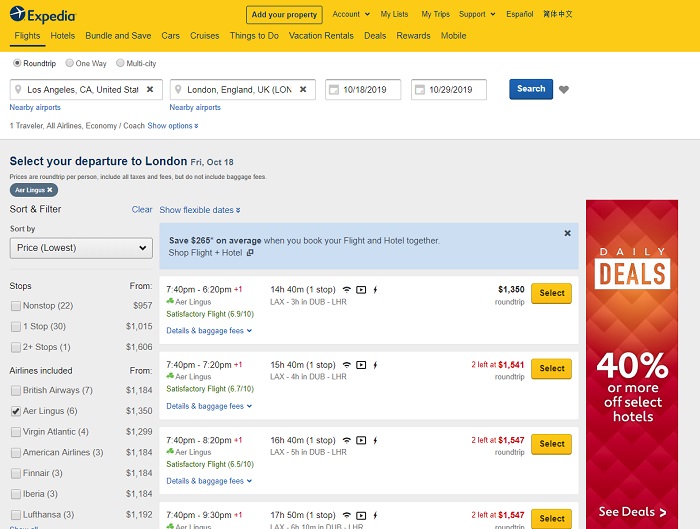Check the British Airways (7) filter
The height and width of the screenshot is (529, 700).
click(16, 391)
